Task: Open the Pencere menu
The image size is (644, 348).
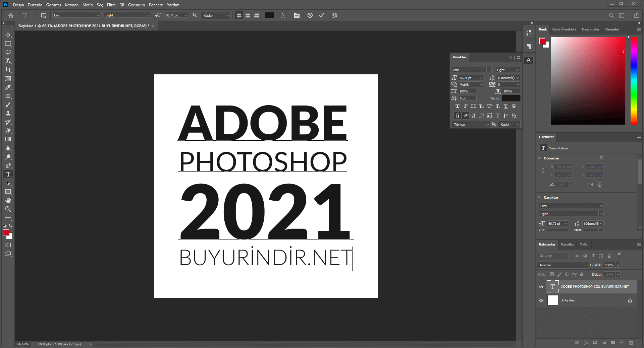Action: tap(156, 5)
